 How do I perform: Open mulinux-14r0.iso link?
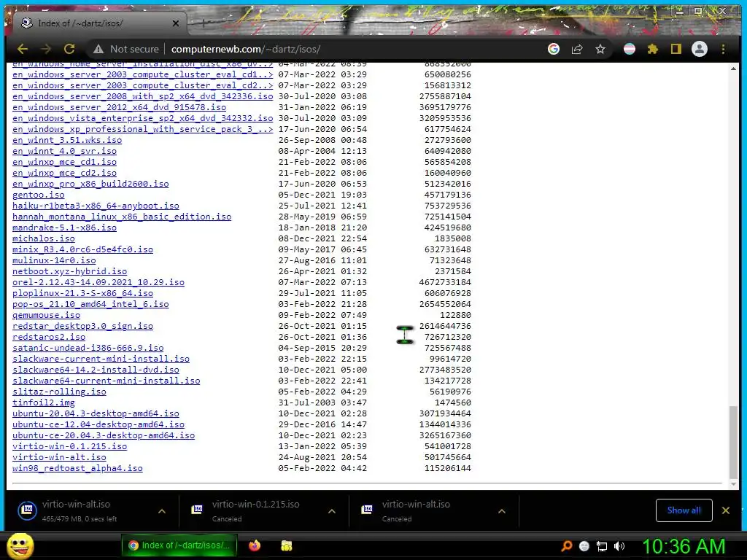click(54, 260)
